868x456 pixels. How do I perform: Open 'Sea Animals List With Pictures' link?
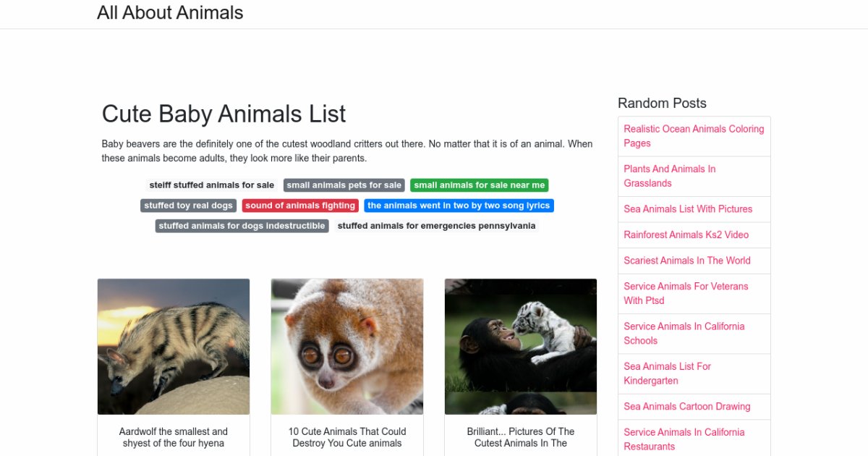(688, 209)
